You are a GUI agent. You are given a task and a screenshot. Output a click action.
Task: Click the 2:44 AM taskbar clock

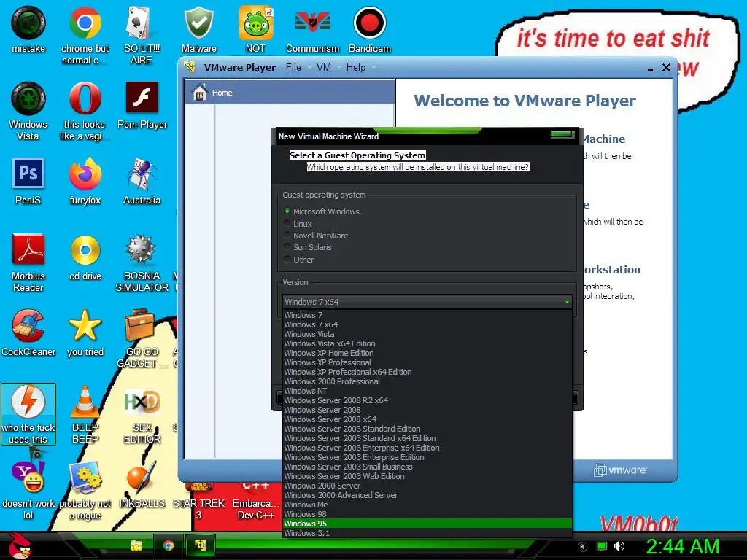tap(682, 546)
